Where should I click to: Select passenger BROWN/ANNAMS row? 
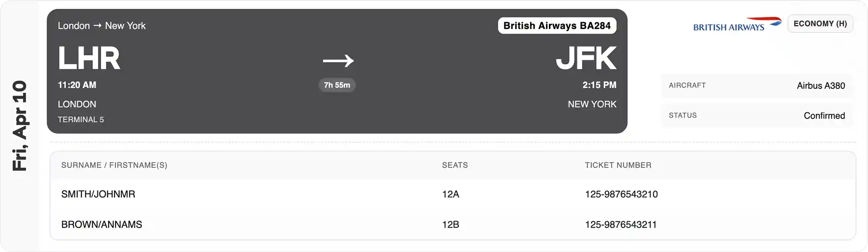pos(102,225)
